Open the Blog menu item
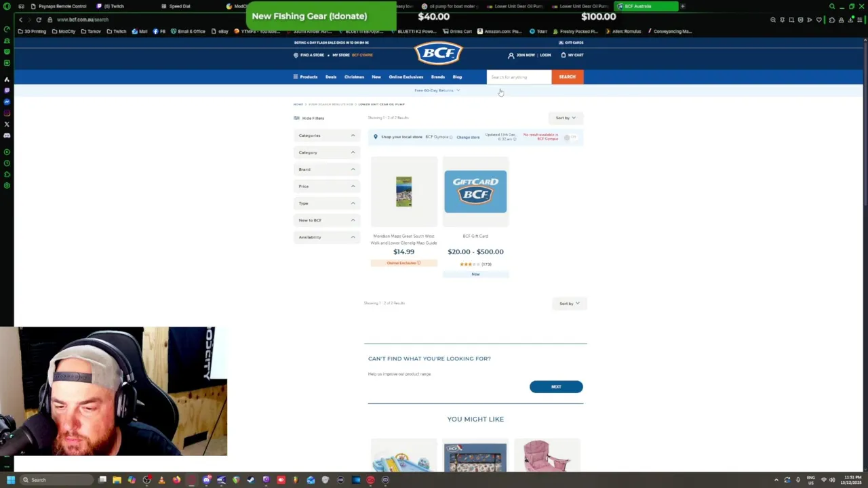 (457, 77)
